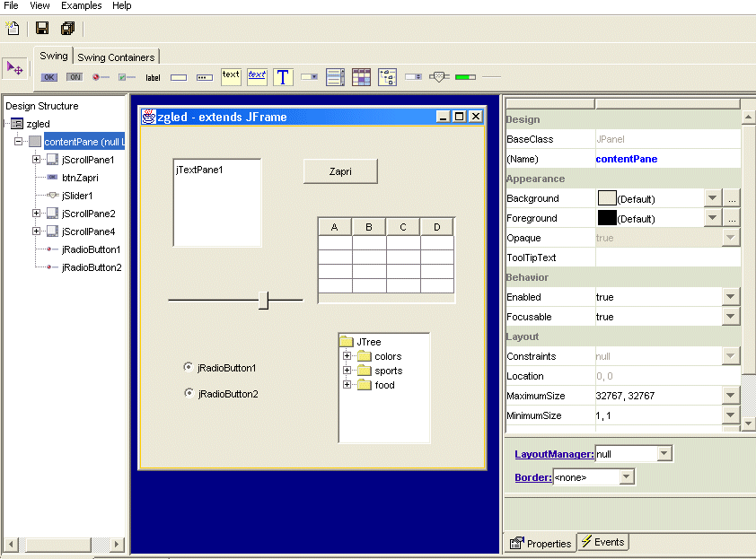Click the Background color swatch
Screen dimensions: 756x559
607,198
